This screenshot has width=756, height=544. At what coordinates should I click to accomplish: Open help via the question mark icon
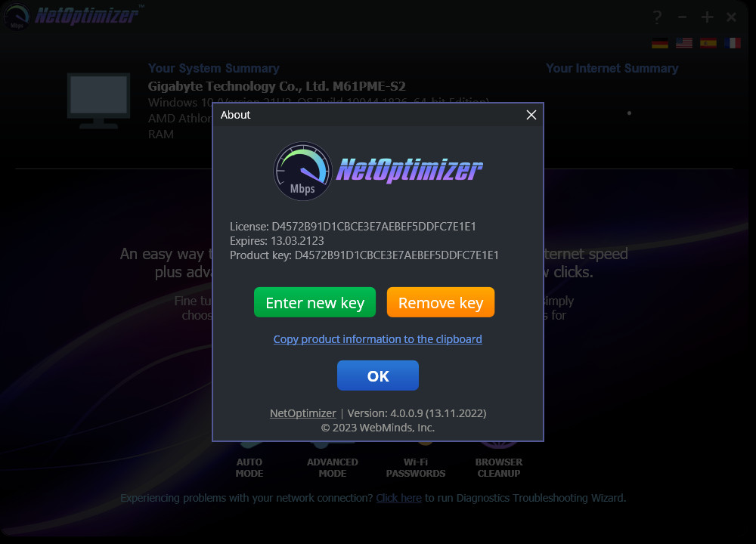657,17
